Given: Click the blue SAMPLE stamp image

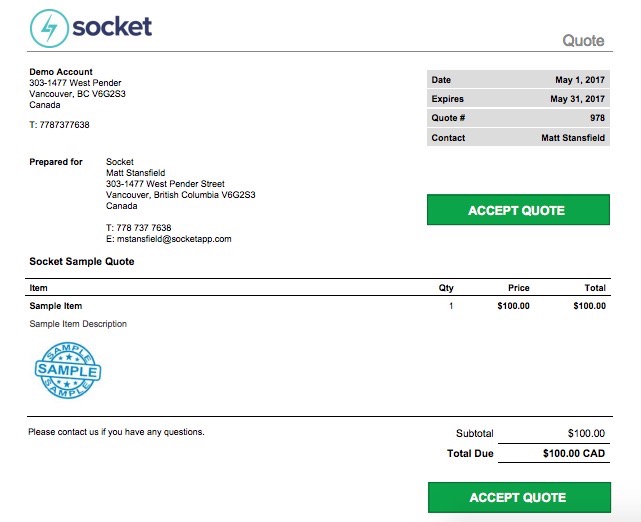Looking at the screenshot, I should click(x=68, y=370).
